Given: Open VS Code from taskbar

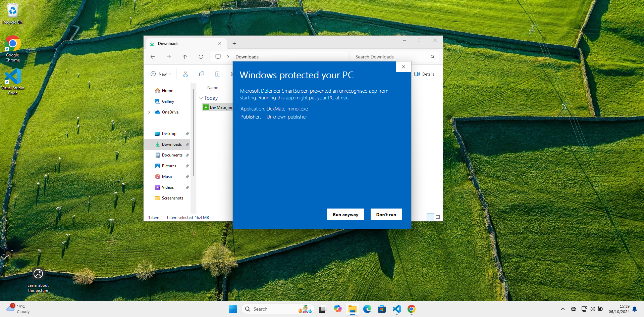Looking at the screenshot, I should 397,309.
